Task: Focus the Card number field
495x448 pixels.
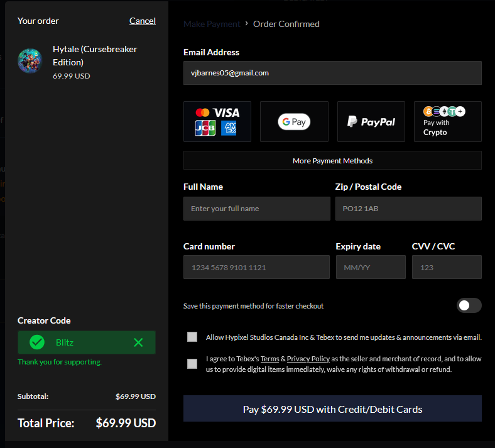Action: click(256, 267)
